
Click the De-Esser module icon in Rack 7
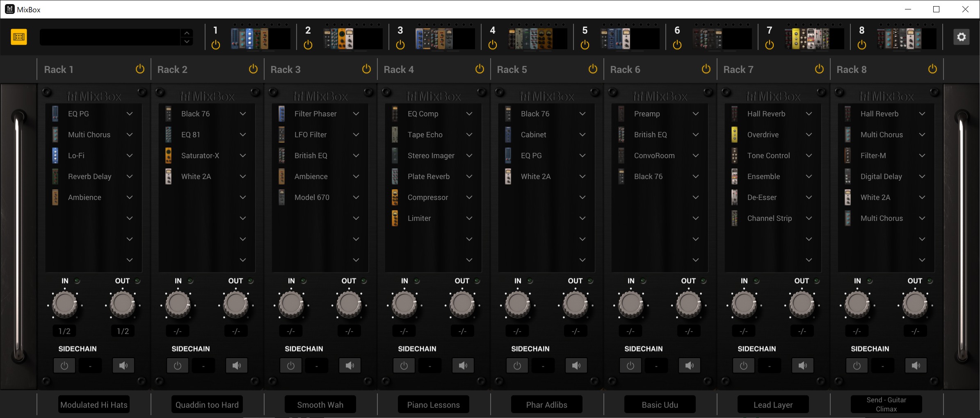coord(734,197)
